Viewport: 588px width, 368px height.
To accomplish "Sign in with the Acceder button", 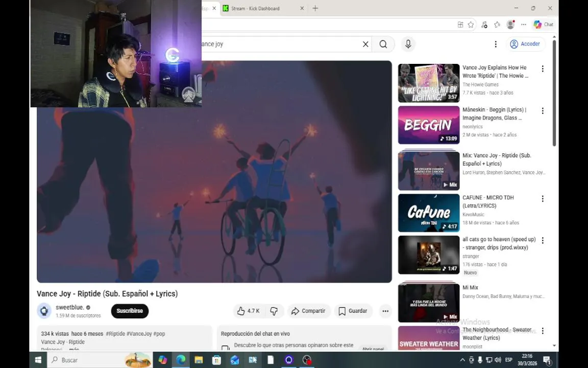I will pos(525,44).
